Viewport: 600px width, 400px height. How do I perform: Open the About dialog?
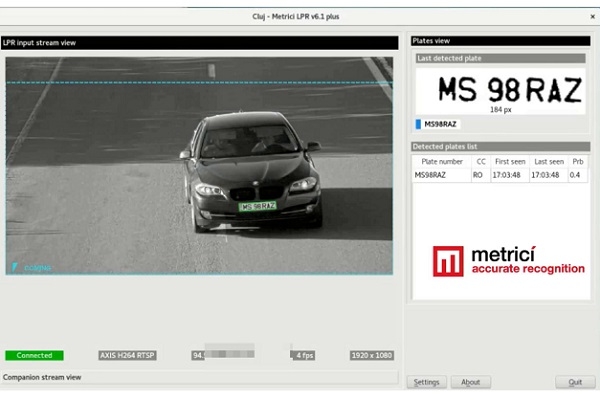[470, 382]
